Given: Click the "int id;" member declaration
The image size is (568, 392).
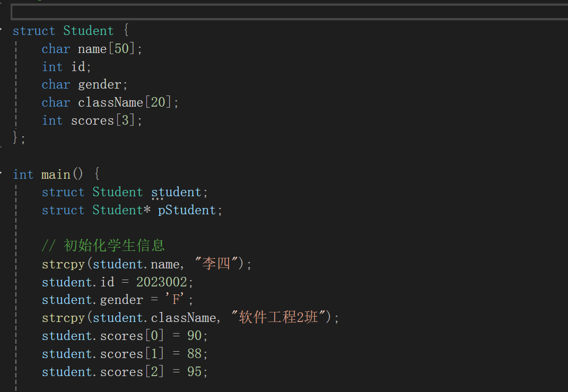Looking at the screenshot, I should pos(66,67).
